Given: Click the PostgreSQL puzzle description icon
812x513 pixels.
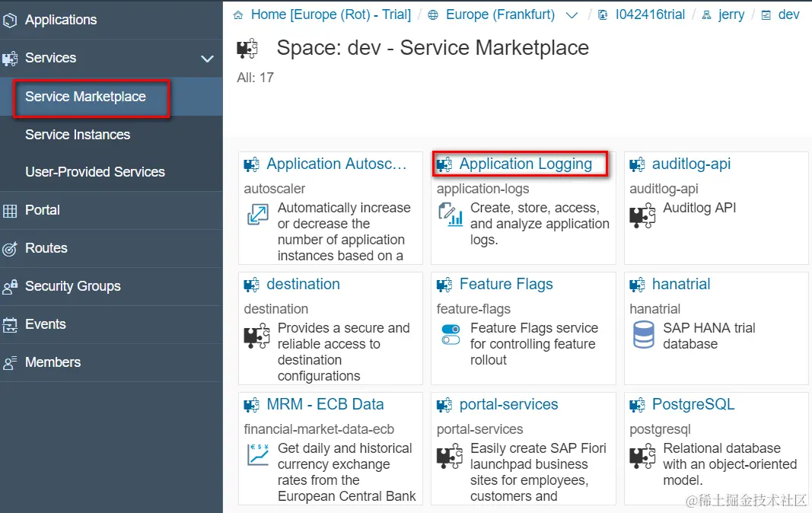Looking at the screenshot, I should [x=642, y=456].
